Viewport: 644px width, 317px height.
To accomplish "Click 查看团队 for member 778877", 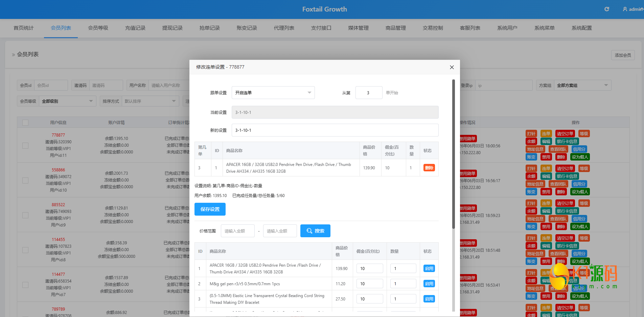I will pos(558,149).
